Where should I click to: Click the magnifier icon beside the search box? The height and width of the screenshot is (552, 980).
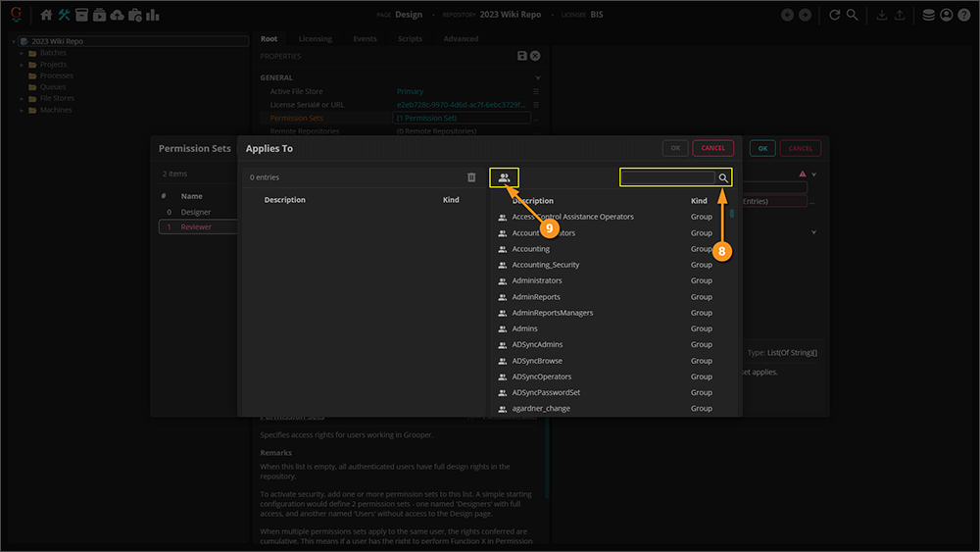click(723, 177)
